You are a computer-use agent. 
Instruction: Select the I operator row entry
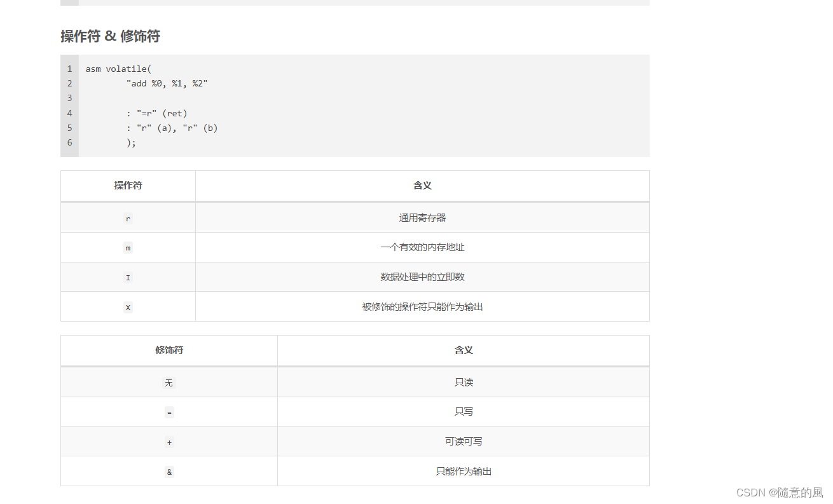(127, 277)
